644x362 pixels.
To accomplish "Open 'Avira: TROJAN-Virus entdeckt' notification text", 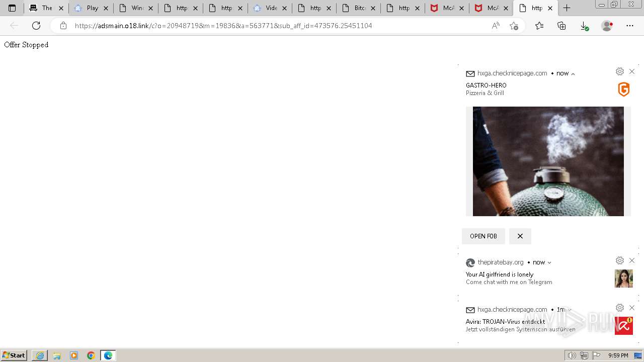I will tap(505, 322).
